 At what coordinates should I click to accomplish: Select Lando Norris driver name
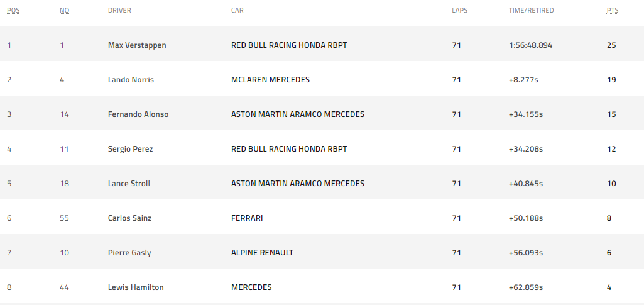[131, 80]
